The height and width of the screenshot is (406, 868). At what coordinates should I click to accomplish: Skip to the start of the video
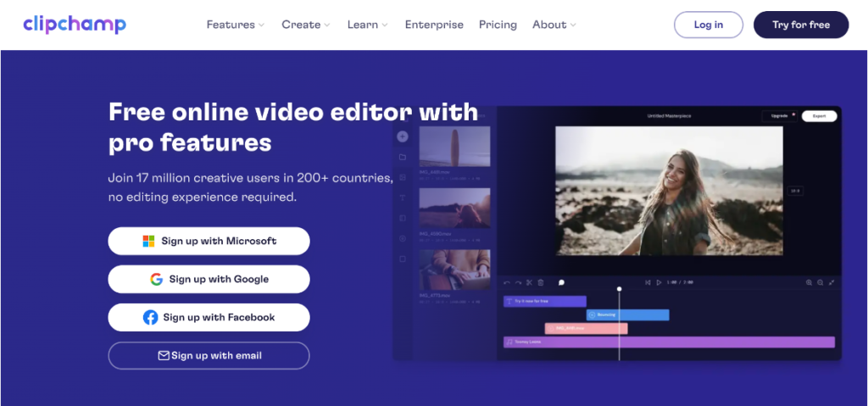(648, 282)
